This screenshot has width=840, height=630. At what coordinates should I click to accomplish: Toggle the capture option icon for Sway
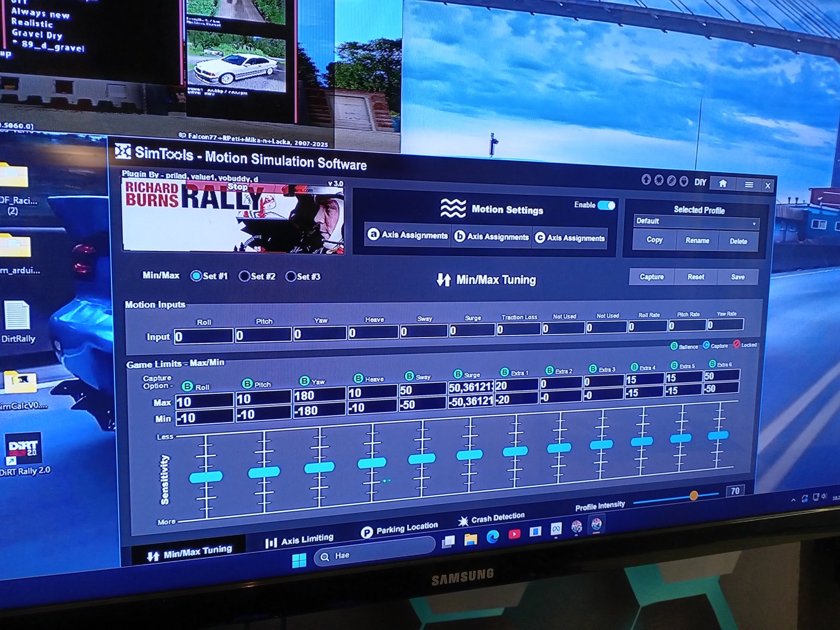tap(409, 376)
